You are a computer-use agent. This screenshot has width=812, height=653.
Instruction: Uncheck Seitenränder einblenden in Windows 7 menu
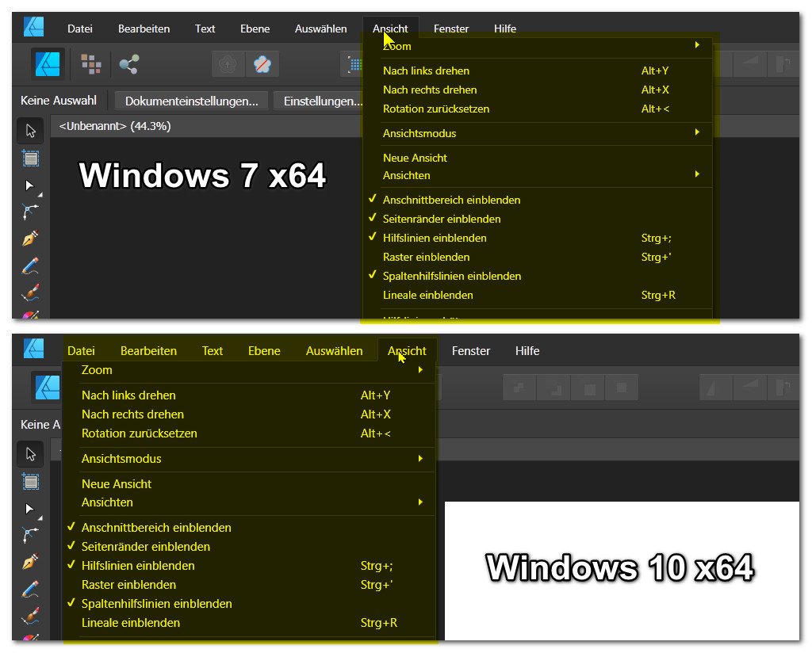tap(538, 219)
